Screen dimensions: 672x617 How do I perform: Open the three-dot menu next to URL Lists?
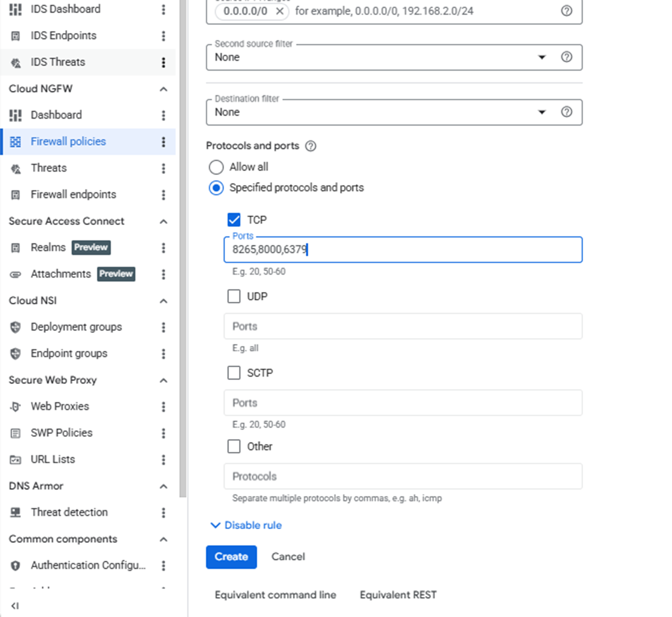(x=163, y=460)
